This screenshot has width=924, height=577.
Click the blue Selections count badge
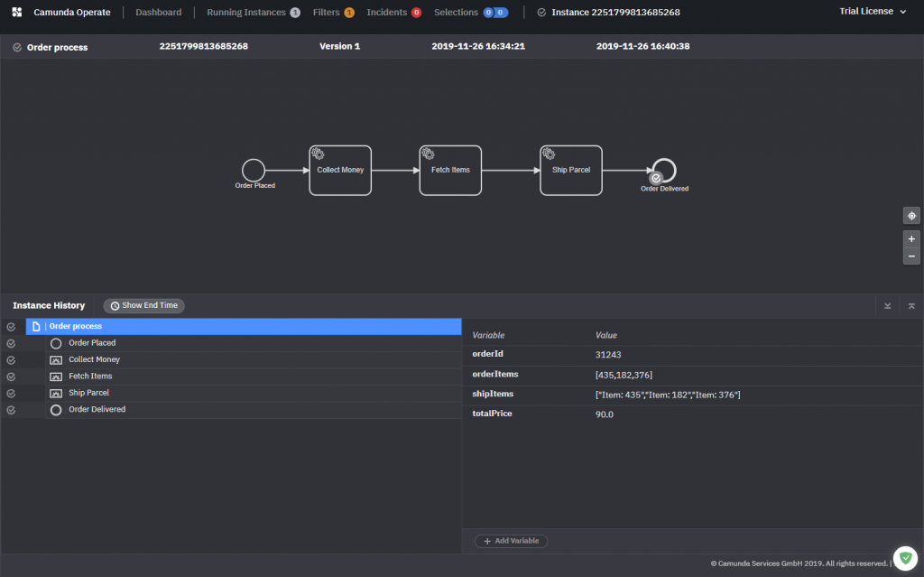click(495, 13)
